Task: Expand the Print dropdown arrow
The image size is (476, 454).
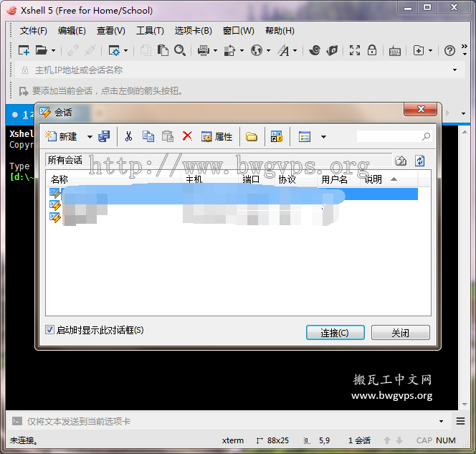Action: pyautogui.click(x=215, y=50)
